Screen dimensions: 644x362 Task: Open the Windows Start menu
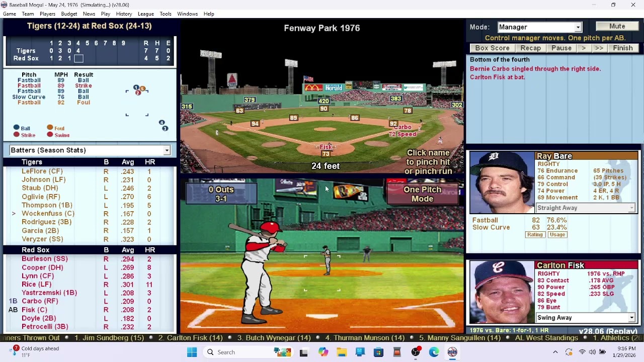pyautogui.click(x=192, y=352)
